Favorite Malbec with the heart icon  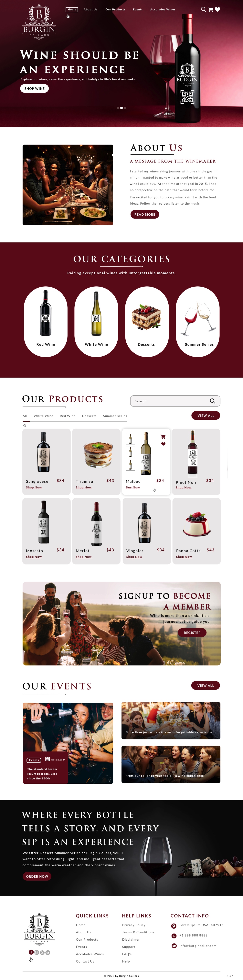pyautogui.click(x=163, y=444)
